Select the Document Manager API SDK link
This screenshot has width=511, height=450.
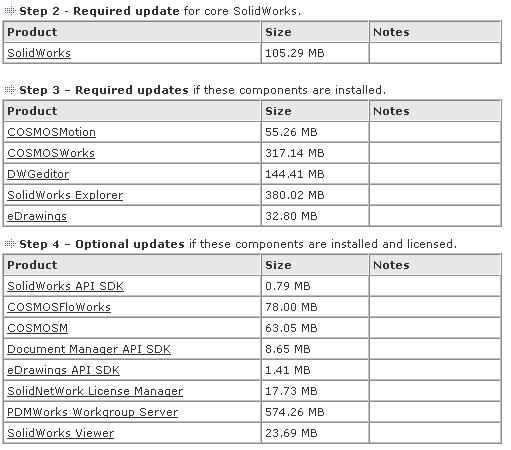[x=89, y=349]
